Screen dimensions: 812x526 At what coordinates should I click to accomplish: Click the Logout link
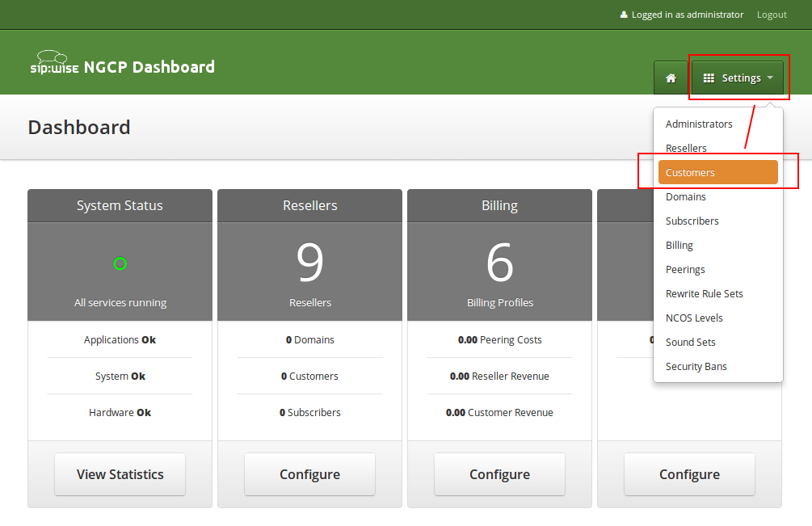772,14
